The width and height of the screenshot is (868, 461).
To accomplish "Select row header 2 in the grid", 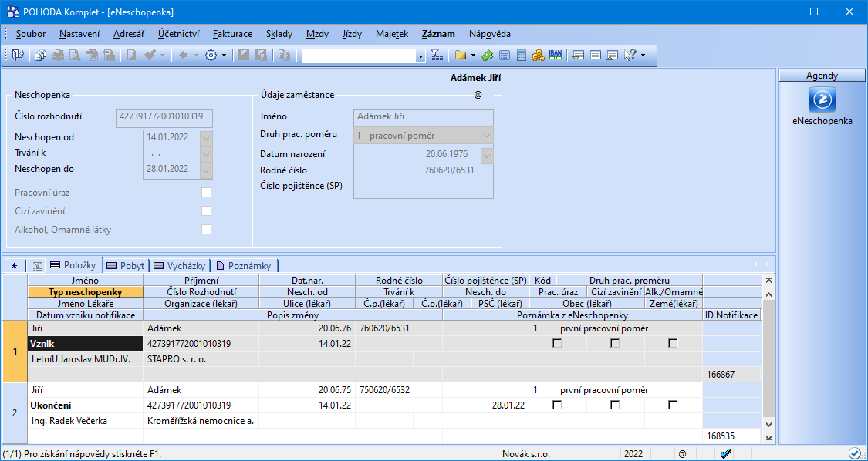I will 15,413.
